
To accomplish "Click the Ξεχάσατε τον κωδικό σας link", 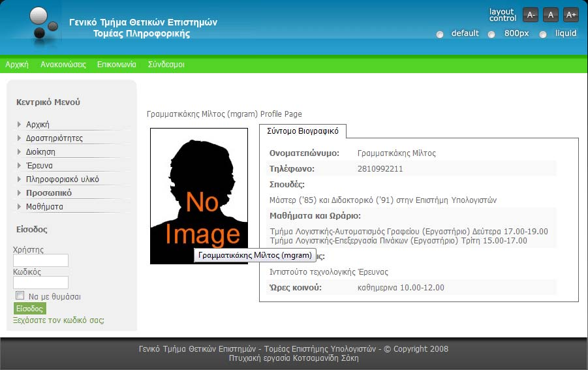I will [x=59, y=320].
